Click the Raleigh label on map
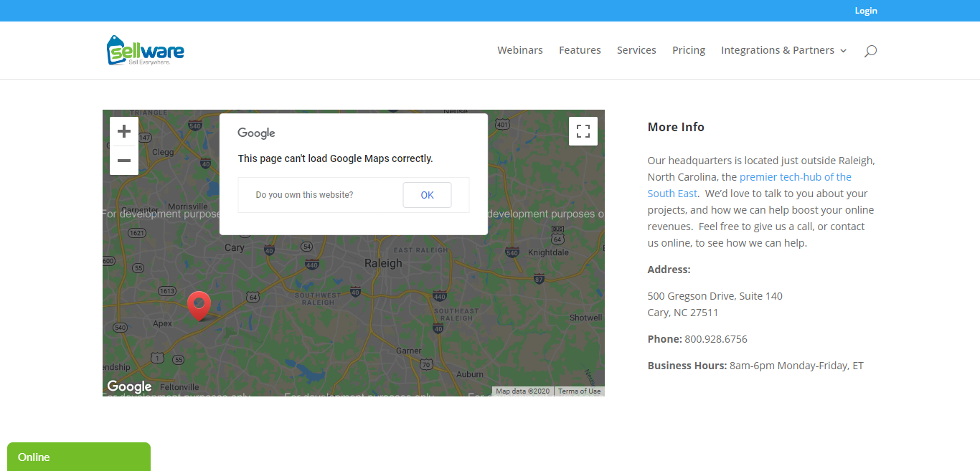 point(384,263)
